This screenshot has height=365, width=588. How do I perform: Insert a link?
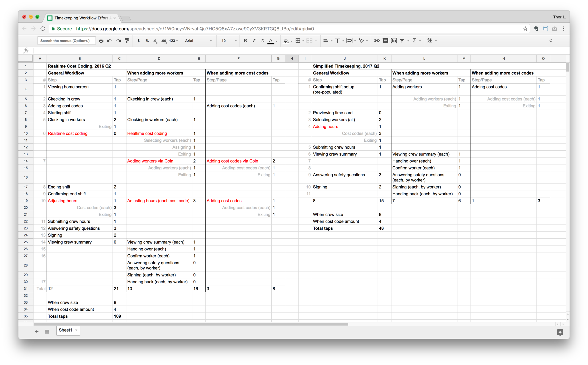coord(376,40)
